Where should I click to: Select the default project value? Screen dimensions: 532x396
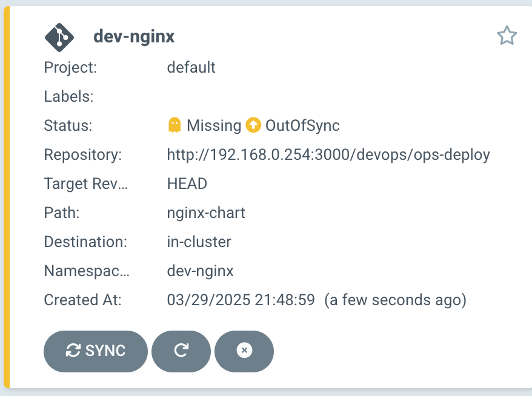click(x=191, y=67)
